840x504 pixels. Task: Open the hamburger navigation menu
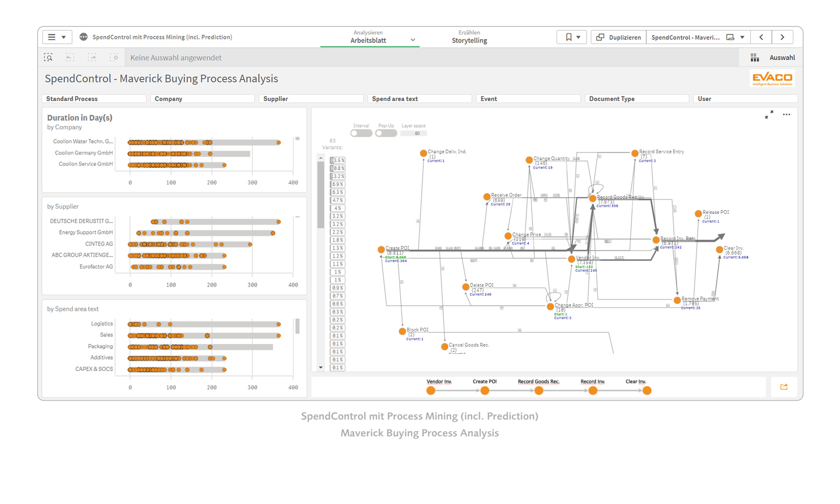pyautogui.click(x=56, y=37)
